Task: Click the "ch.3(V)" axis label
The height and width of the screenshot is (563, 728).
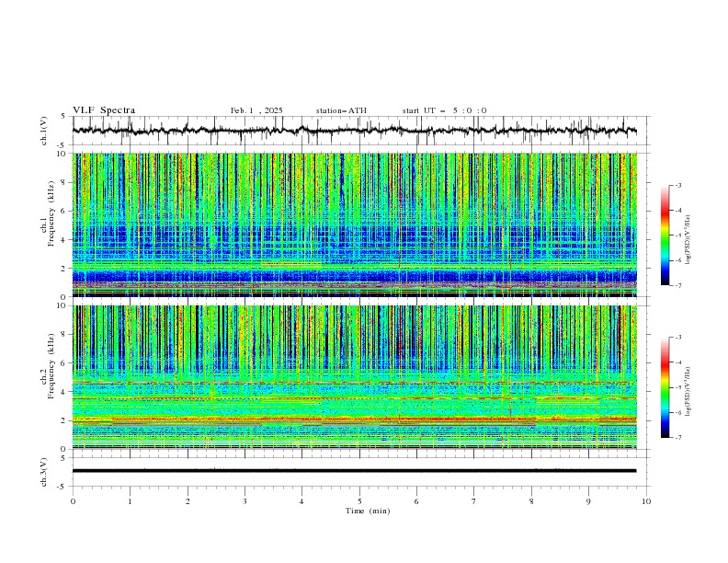Action: coord(44,472)
